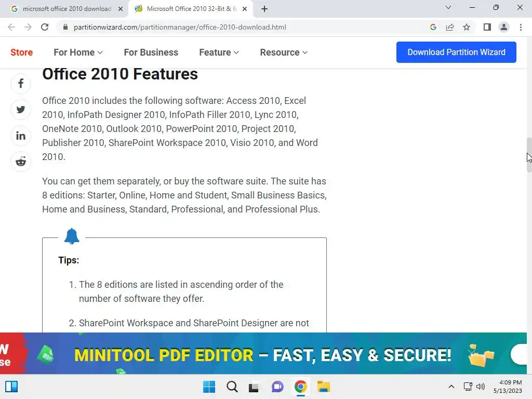Viewport: 532px width, 399px height.
Task: Open Widgets panel on taskbar
Action: pos(11,387)
